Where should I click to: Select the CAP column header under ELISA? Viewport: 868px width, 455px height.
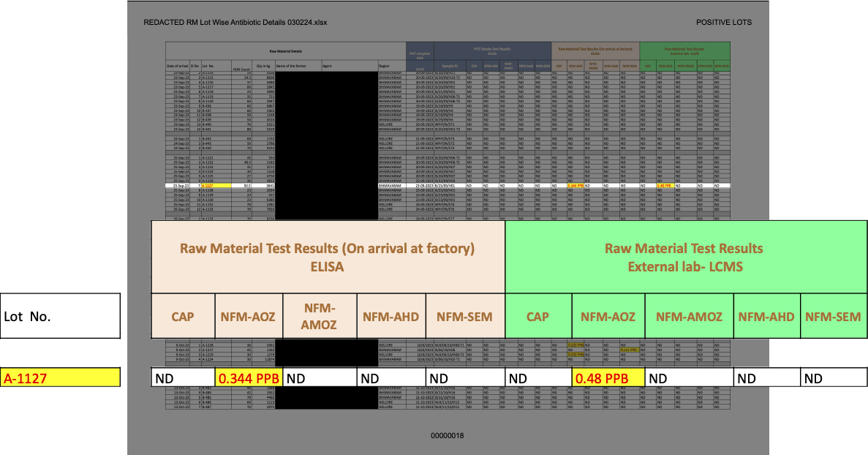point(183,317)
